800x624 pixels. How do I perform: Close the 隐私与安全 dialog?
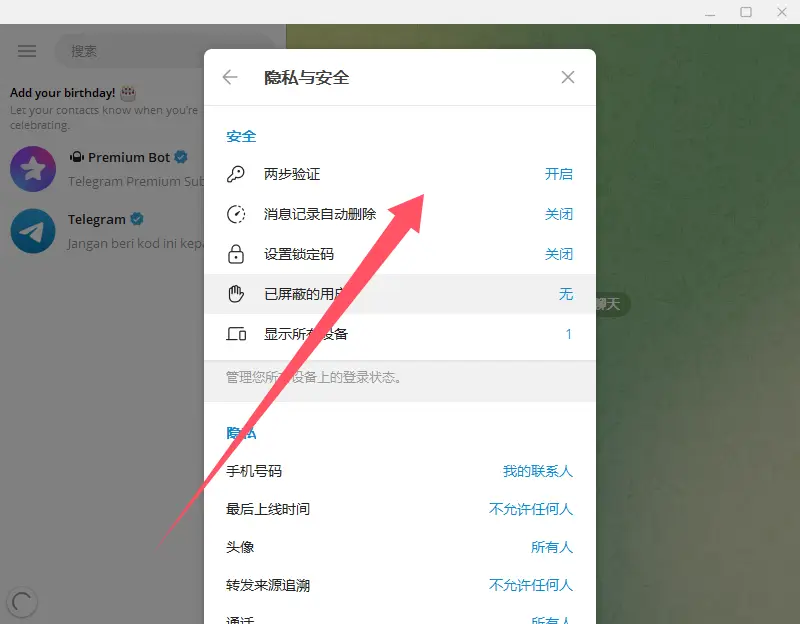coord(568,77)
